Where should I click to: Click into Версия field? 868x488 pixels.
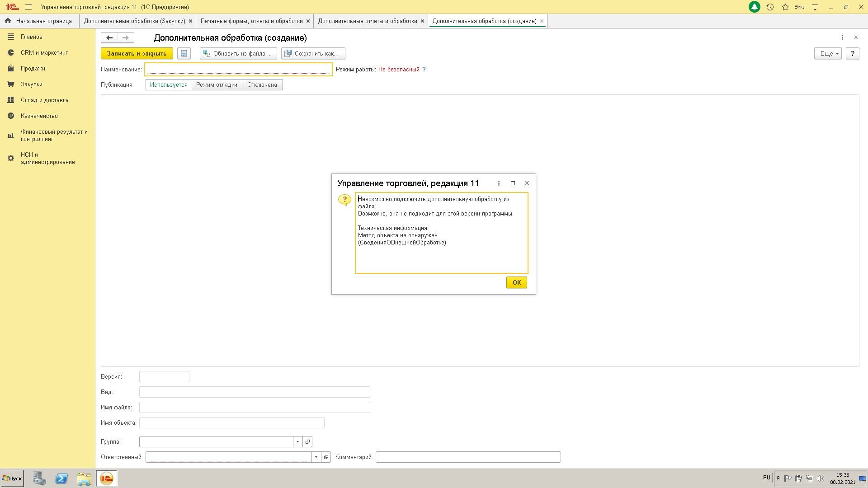(164, 376)
